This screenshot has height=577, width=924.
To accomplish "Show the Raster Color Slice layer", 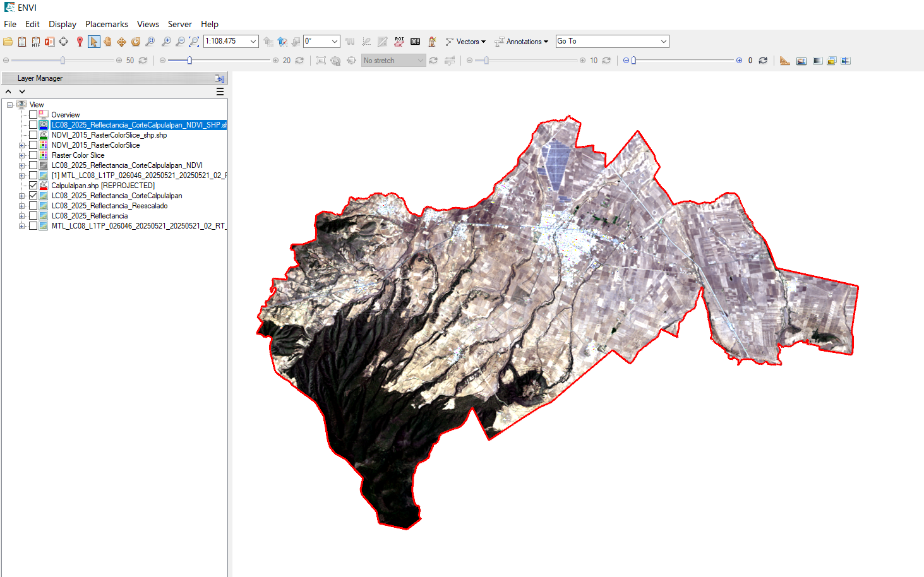I will click(x=33, y=155).
